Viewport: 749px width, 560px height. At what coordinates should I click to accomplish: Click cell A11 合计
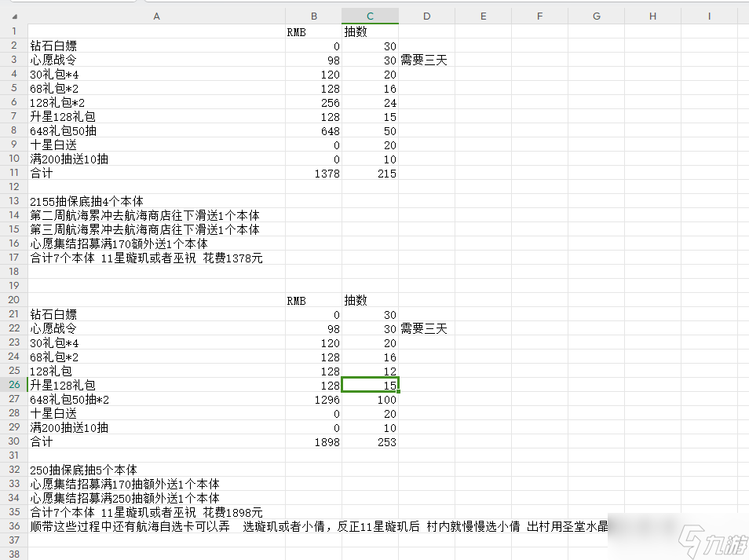pos(157,173)
